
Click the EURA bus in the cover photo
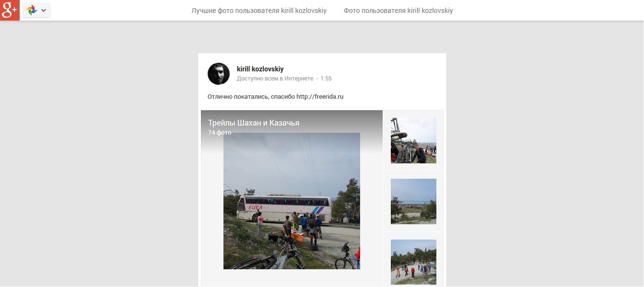pos(284,209)
